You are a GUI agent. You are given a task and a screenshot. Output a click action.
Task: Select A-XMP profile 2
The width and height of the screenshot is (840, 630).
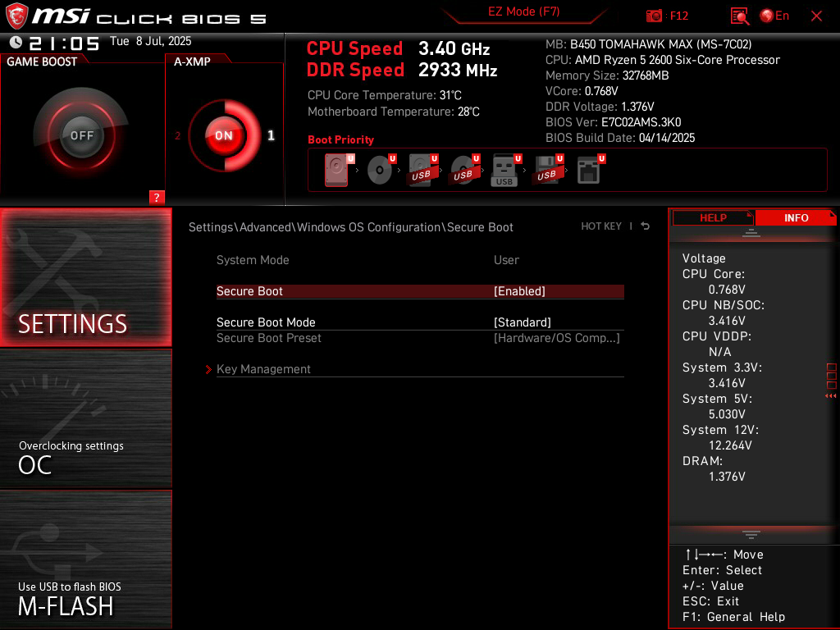click(x=177, y=136)
